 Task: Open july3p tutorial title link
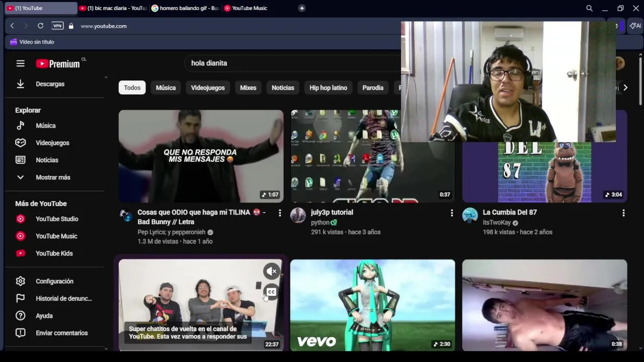coord(332,212)
